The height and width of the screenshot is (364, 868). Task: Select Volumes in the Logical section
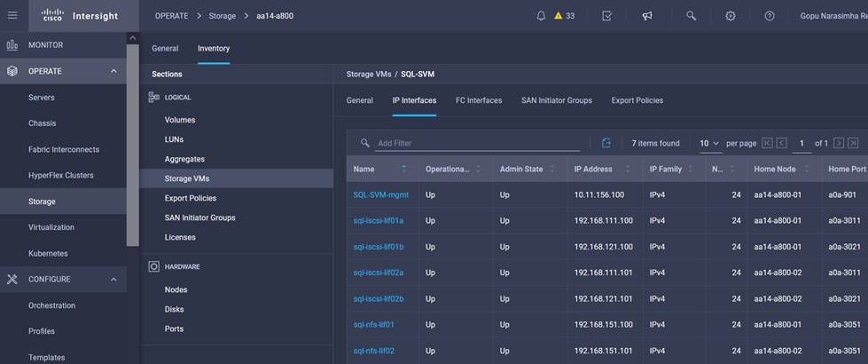[180, 120]
